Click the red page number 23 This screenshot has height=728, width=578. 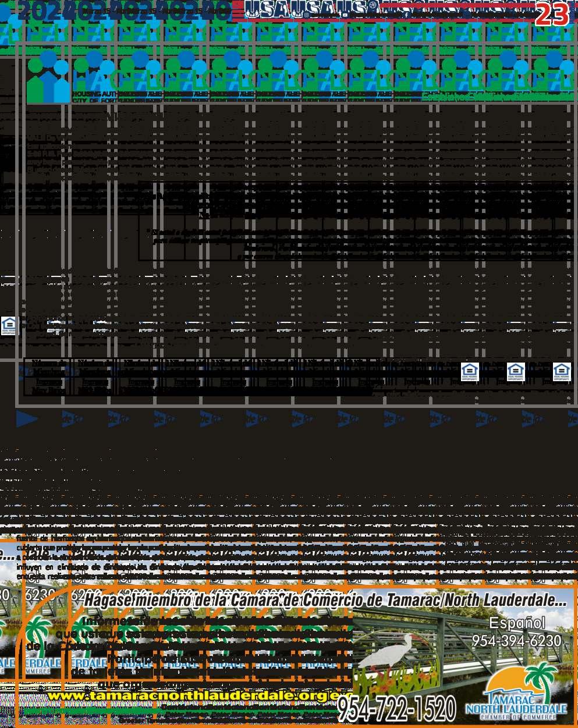click(552, 15)
